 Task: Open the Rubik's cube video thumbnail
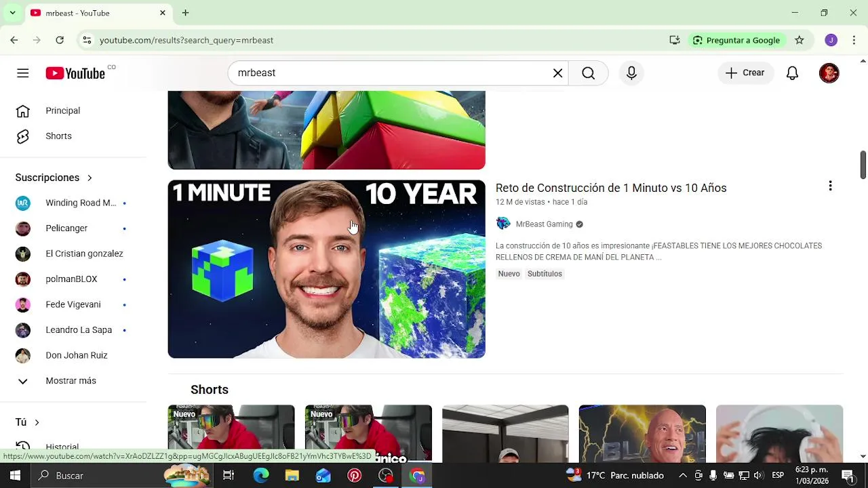[326, 130]
